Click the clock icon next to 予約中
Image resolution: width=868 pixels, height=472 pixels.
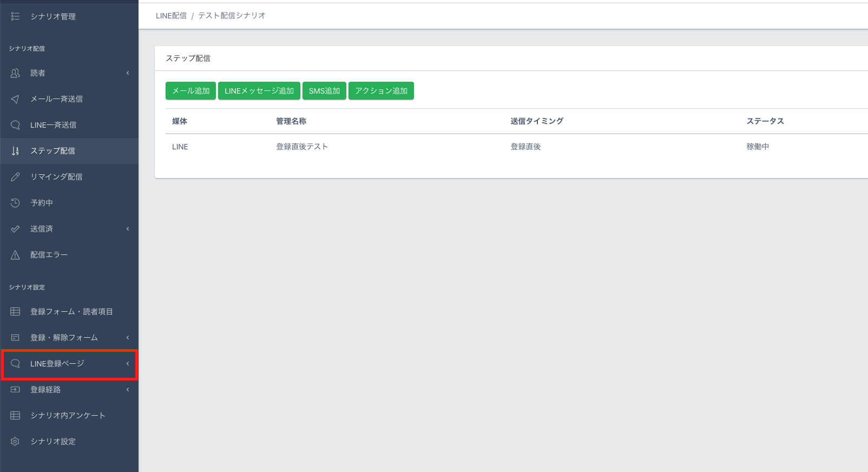[15, 203]
